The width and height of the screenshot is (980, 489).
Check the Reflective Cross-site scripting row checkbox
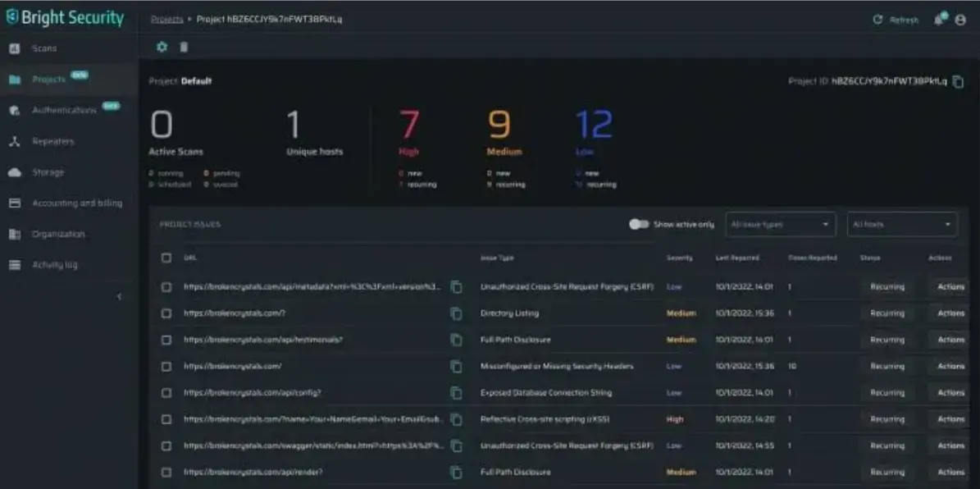click(166, 419)
